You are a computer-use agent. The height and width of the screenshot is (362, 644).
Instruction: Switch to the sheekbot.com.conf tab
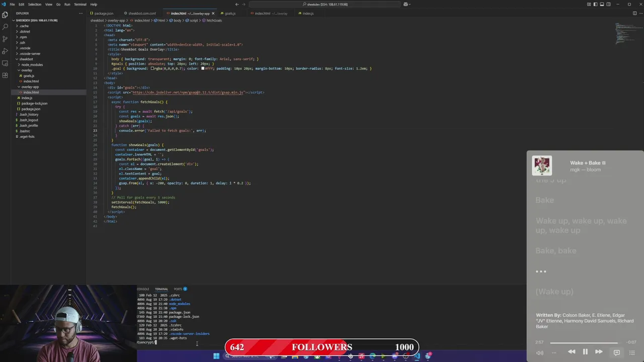[140, 14]
